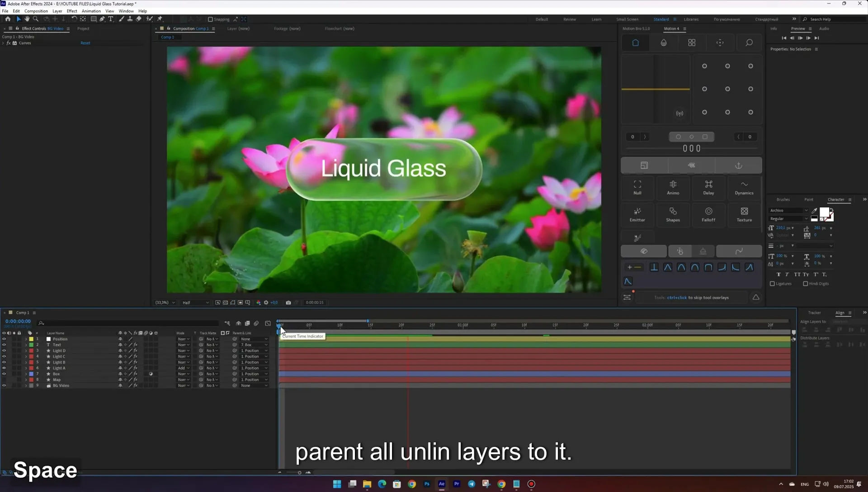Click Motion 4 Anımo tool

[x=673, y=187]
